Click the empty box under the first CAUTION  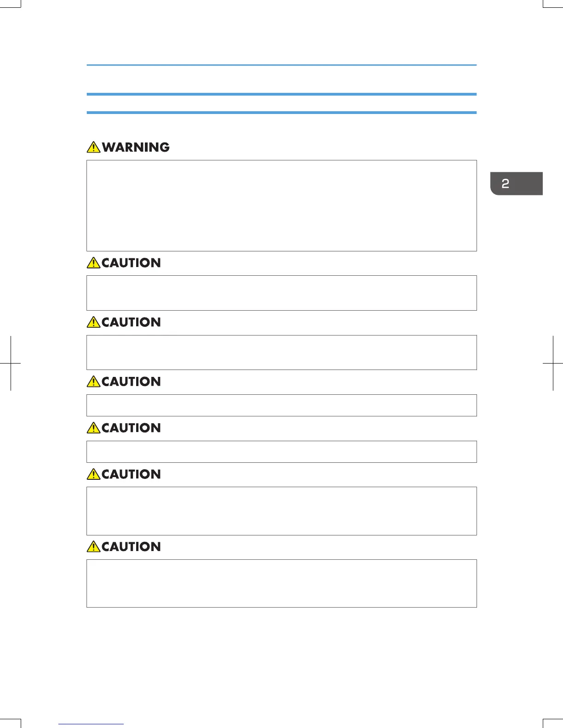coord(281,293)
